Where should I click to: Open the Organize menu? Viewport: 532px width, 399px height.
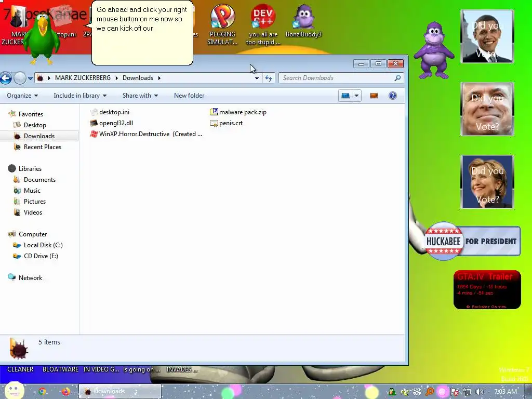[22, 96]
